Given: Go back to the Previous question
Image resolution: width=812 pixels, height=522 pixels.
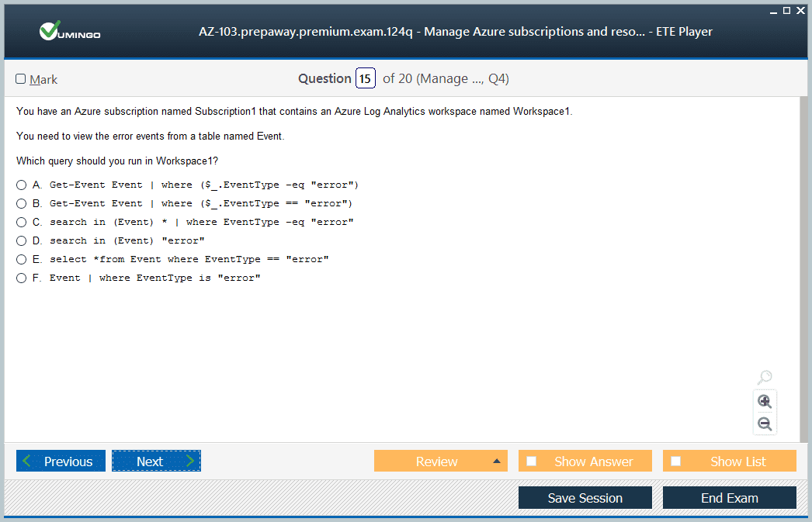Looking at the screenshot, I should coord(60,462).
